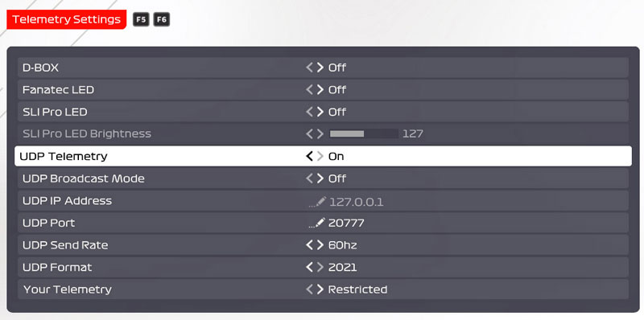
Task: Click left arrow for UDP Telemetry
Action: (309, 156)
